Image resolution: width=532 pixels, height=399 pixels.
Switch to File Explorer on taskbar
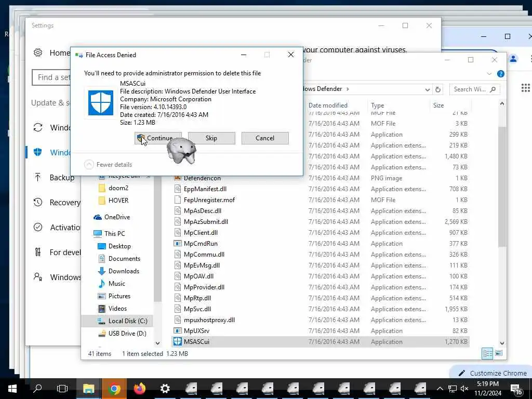tap(88, 389)
